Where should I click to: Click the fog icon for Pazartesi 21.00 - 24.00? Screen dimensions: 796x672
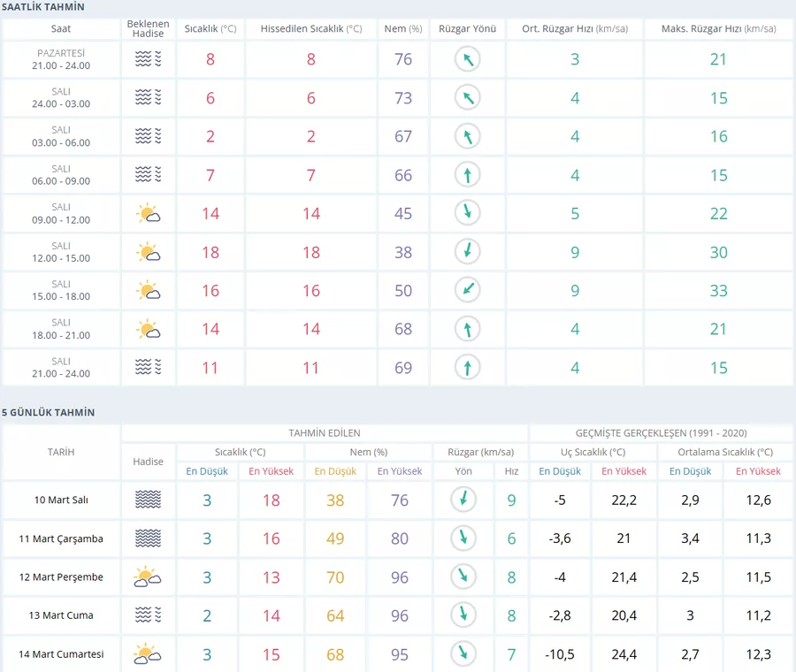(149, 59)
